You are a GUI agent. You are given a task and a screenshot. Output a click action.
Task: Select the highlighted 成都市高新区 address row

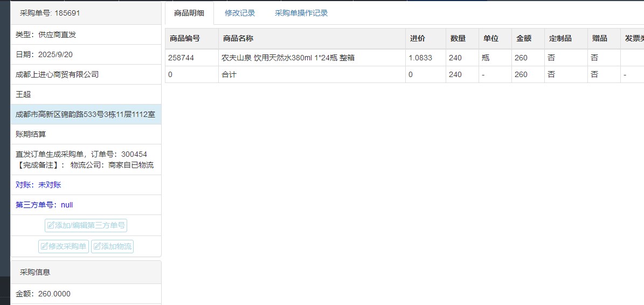(85, 114)
